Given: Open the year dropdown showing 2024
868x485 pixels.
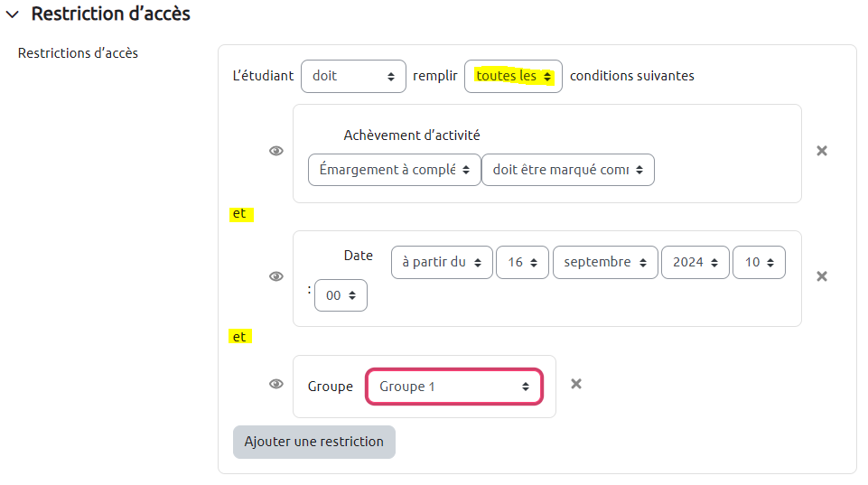Looking at the screenshot, I should 694,263.
